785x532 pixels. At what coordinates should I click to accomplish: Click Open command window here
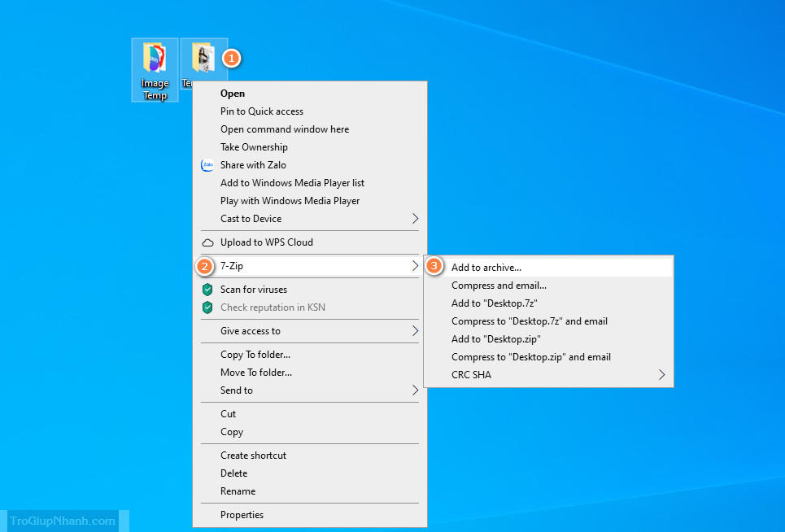(x=284, y=129)
